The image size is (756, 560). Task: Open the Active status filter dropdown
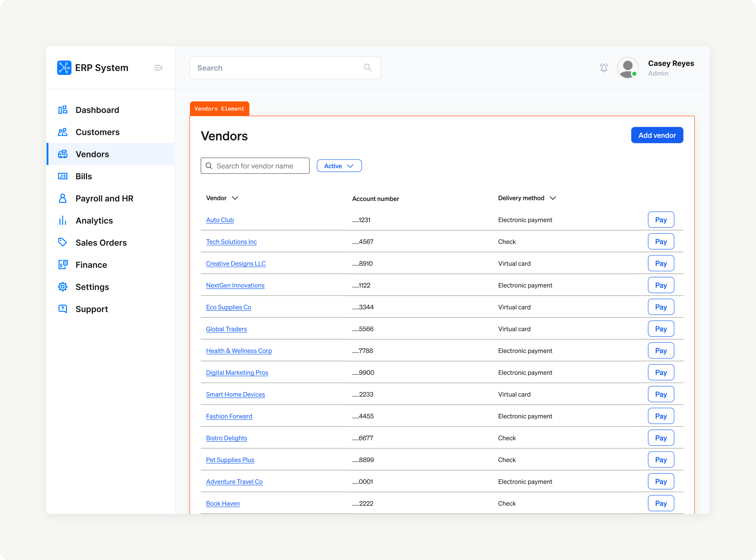tap(339, 166)
